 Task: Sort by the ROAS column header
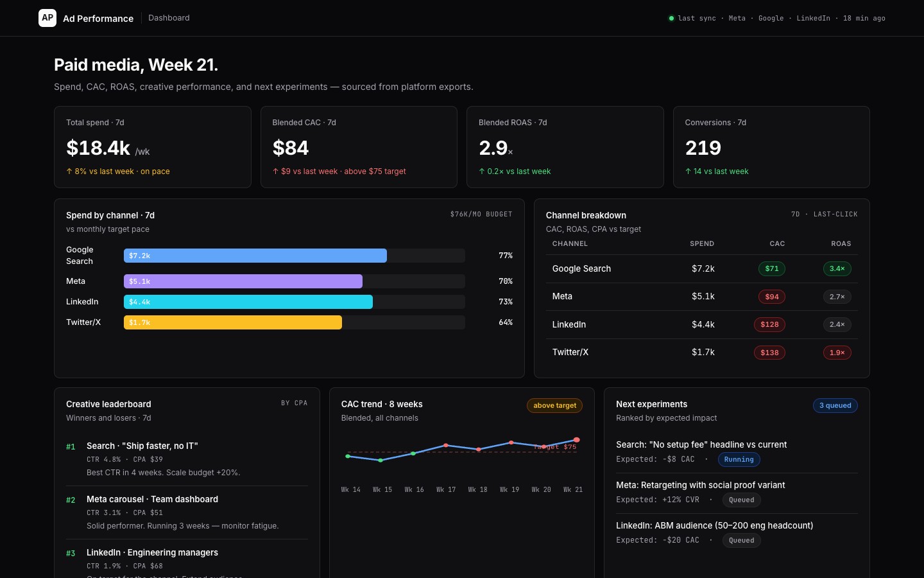(x=841, y=244)
